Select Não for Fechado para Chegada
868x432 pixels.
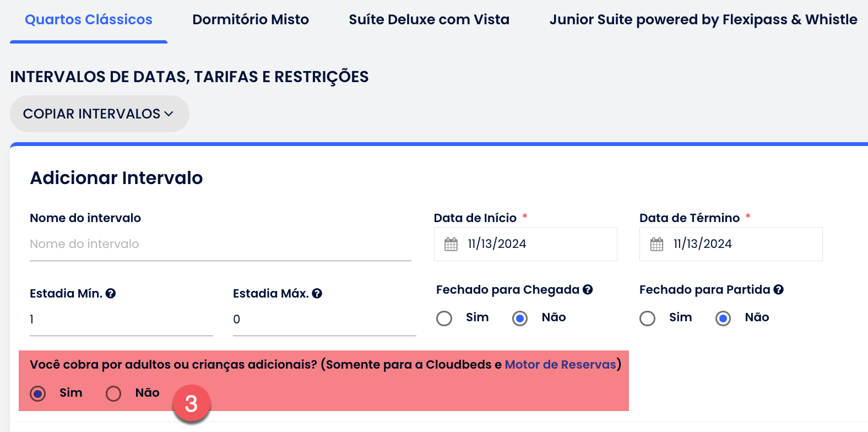520,318
